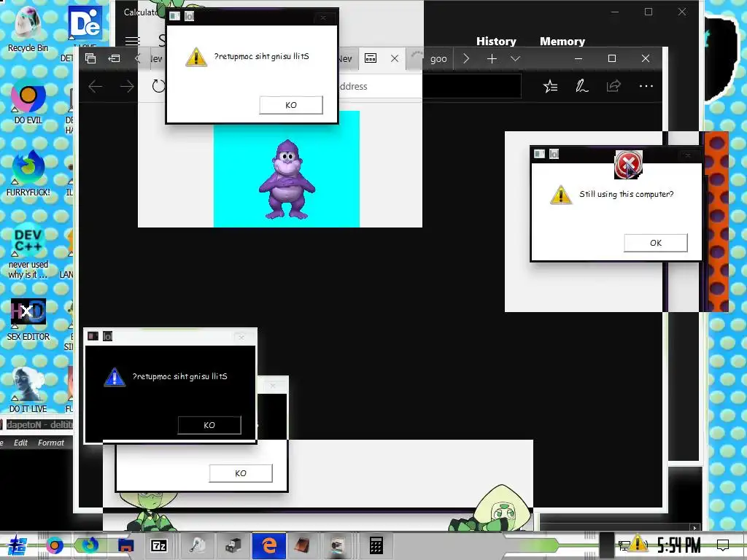Open the 7z taskbar icon
747x560 pixels.
pyautogui.click(x=158, y=545)
